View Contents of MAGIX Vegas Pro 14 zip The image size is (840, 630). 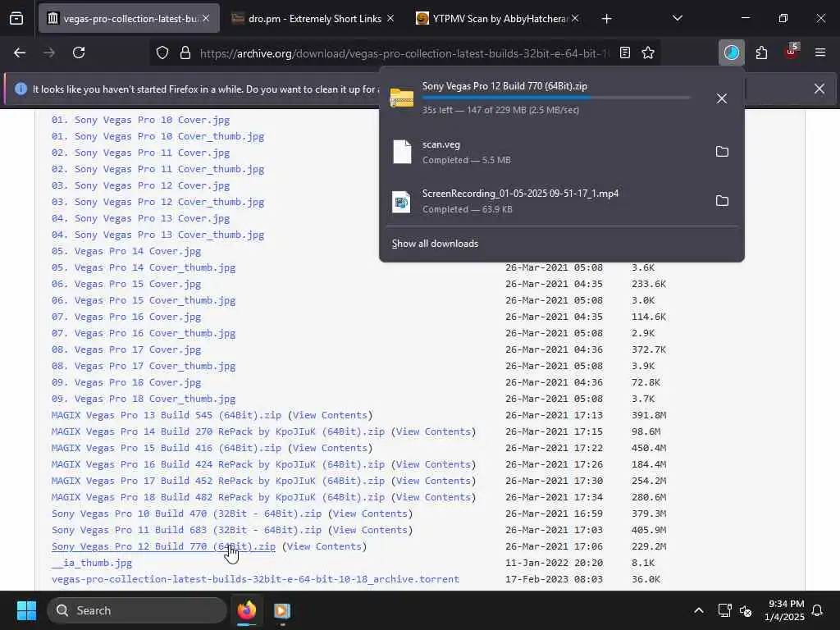433,431
